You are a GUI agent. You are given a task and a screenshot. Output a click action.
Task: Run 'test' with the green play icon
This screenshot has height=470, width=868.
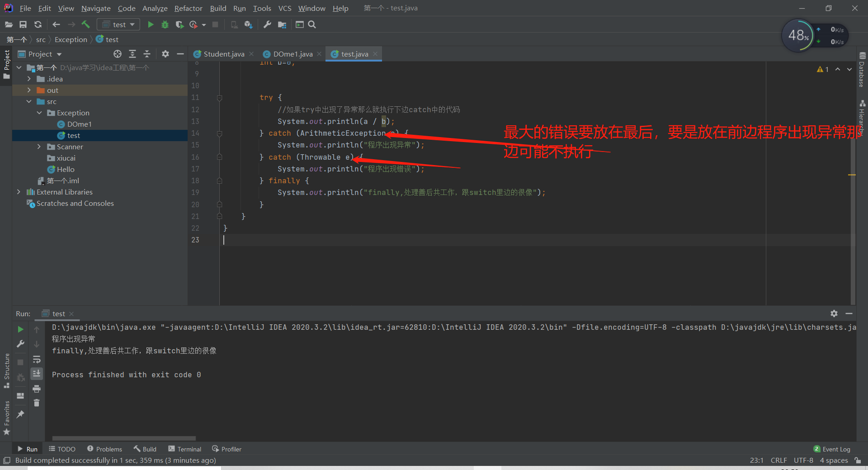pos(151,24)
